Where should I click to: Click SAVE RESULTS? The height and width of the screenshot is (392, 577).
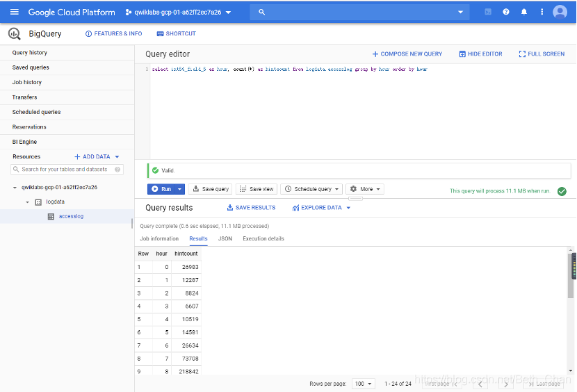coord(251,208)
